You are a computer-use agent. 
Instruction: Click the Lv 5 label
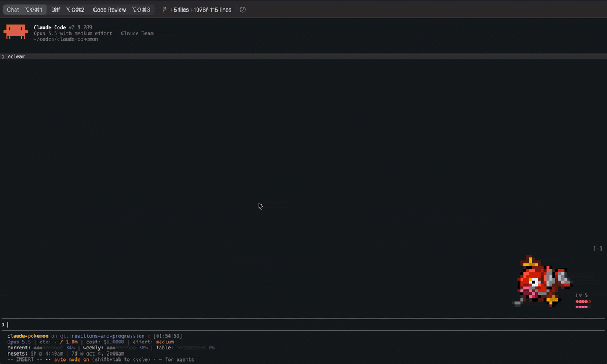[582, 295]
